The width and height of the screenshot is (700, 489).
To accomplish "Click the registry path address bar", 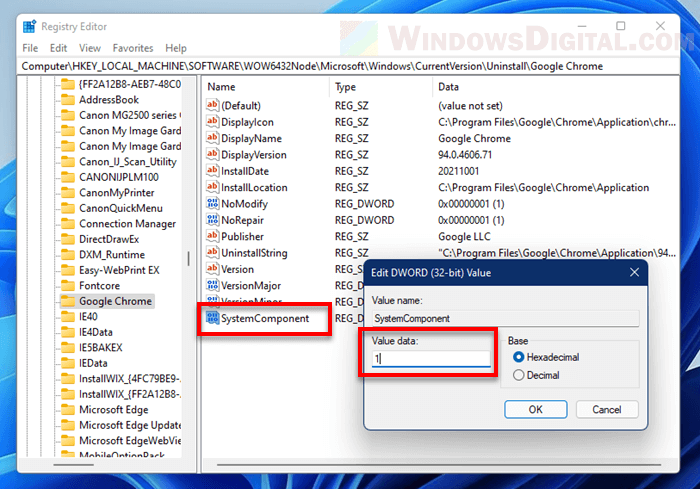I will coord(348,66).
